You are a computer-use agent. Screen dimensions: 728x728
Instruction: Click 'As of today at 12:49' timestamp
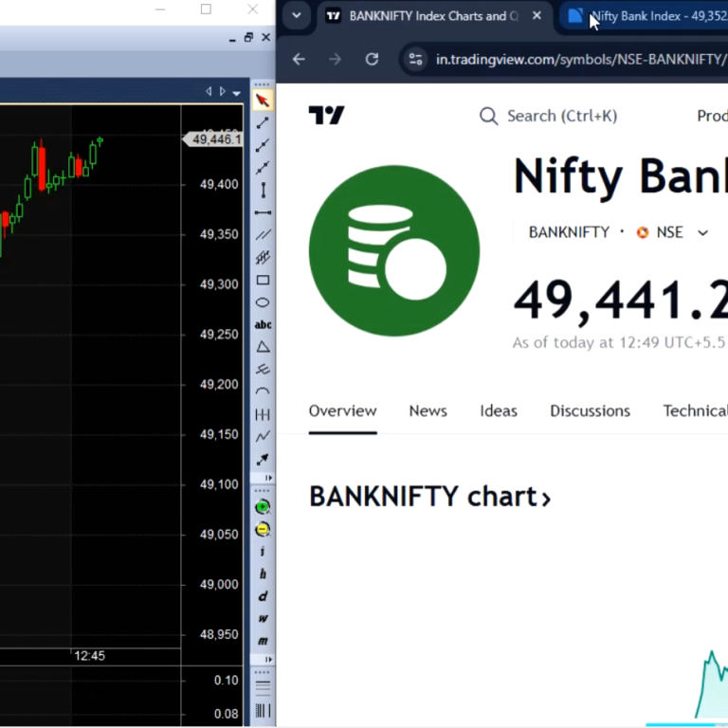coord(618,342)
